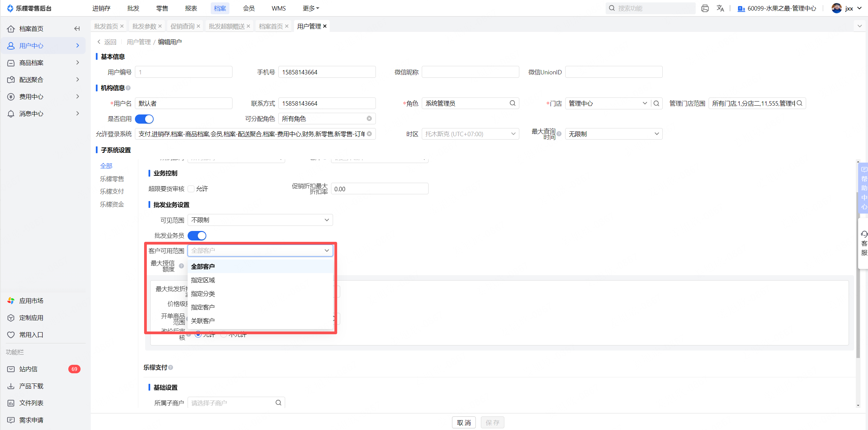Click the 取消 button
The width and height of the screenshot is (868, 430).
pyautogui.click(x=464, y=423)
